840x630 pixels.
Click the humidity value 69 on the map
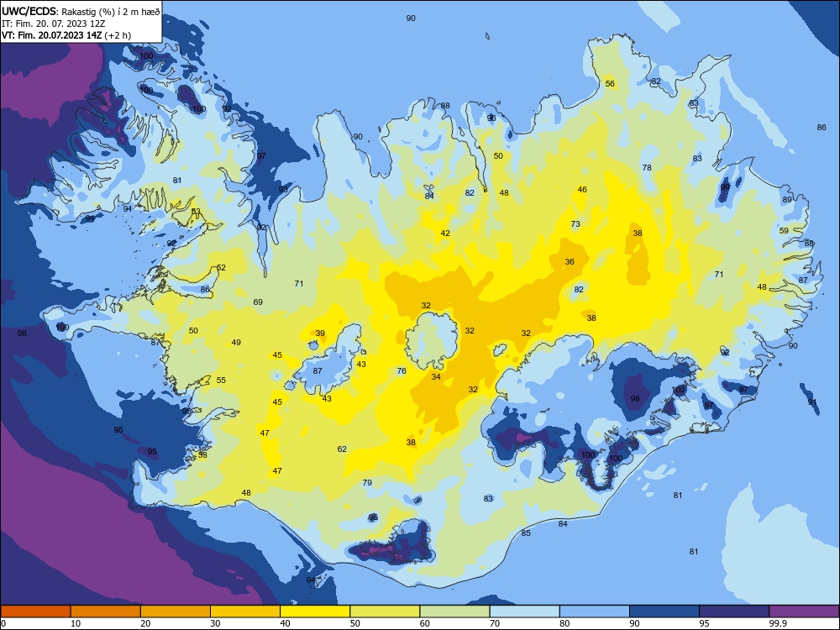tap(258, 302)
